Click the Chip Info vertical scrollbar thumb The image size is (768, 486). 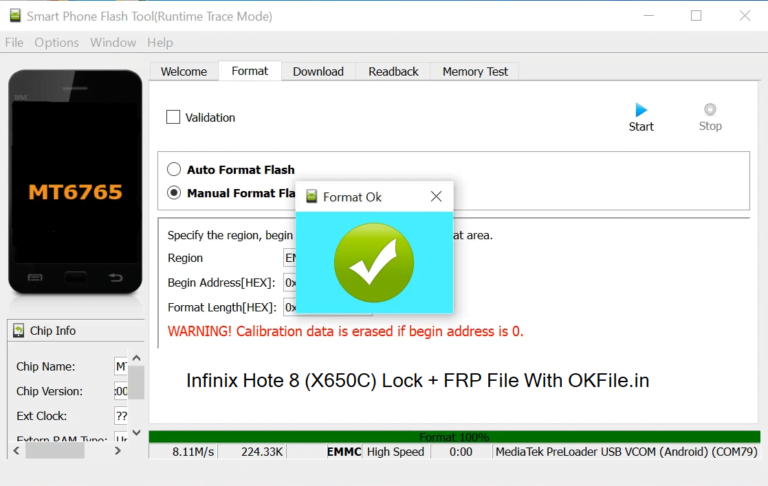137,382
